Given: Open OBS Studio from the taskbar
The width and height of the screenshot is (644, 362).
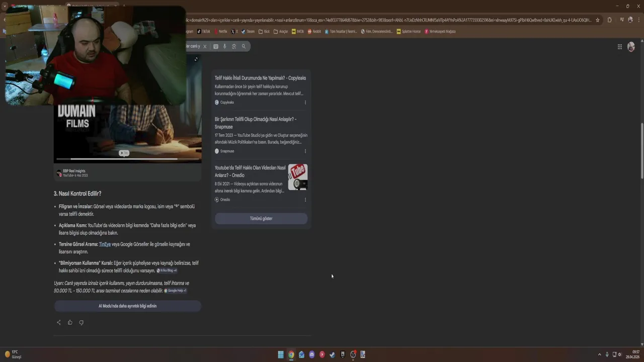Looking at the screenshot, I should pos(353,354).
